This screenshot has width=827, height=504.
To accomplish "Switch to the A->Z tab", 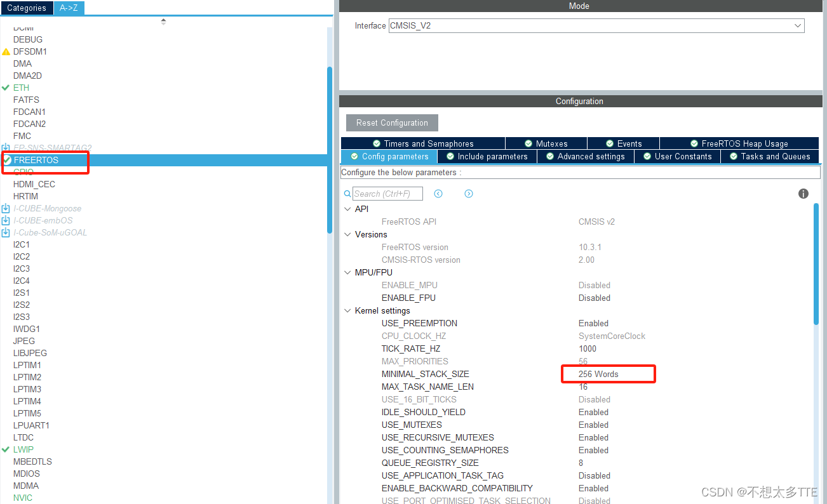I will pyautogui.click(x=69, y=8).
